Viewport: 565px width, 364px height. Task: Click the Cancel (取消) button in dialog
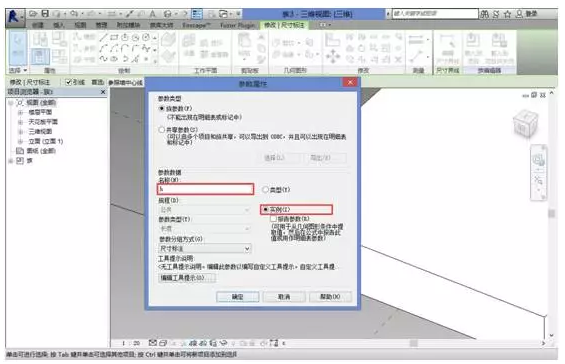(284, 297)
